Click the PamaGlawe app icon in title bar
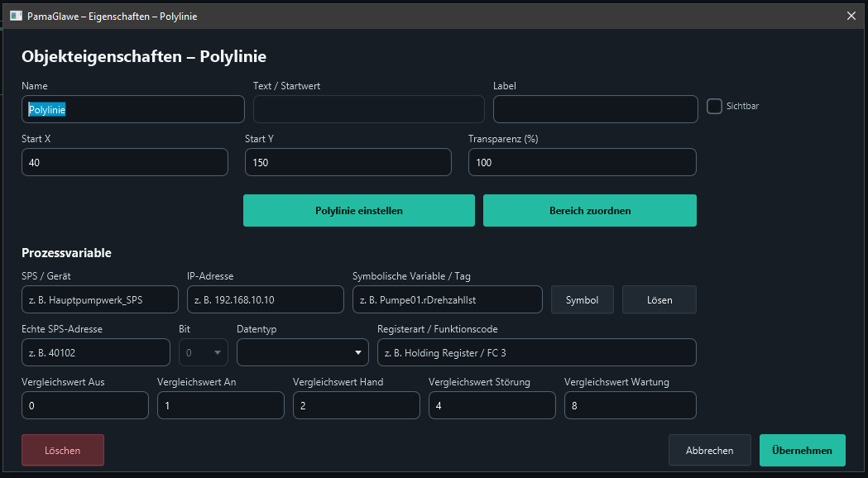Screen dimensions: 868x478 tap(16, 16)
